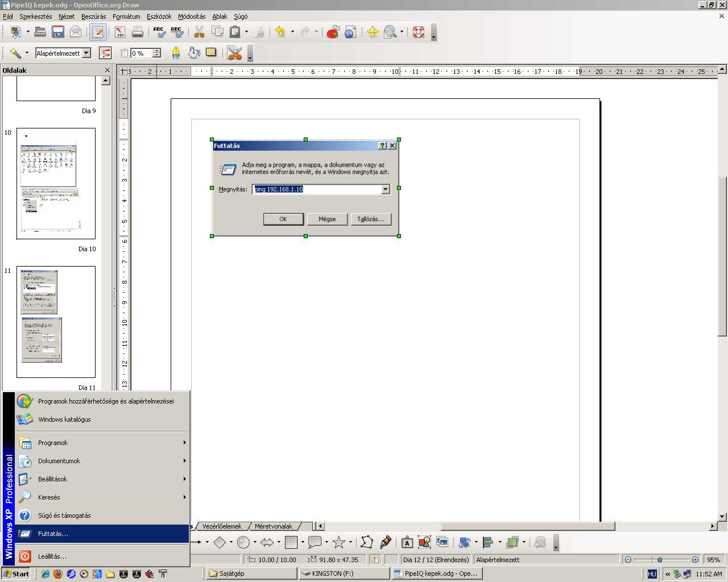Switch to the Méretvonalak layer tab
Image resolution: width=728 pixels, height=582 pixels.
click(x=274, y=526)
